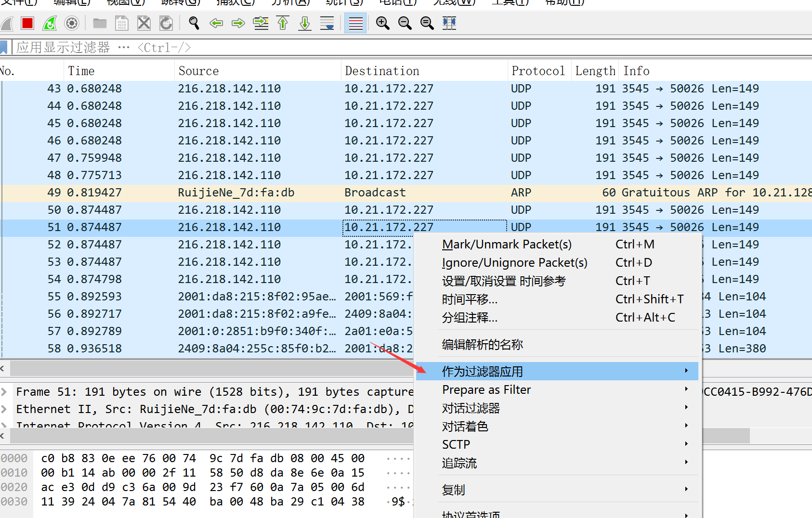Open 作为过滤器应用 submenu

click(557, 371)
